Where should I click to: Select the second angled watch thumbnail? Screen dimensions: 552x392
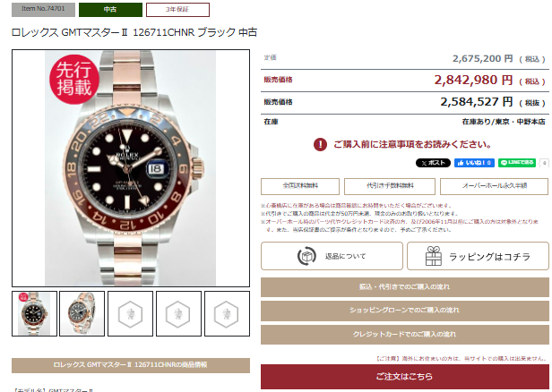[x=82, y=313]
